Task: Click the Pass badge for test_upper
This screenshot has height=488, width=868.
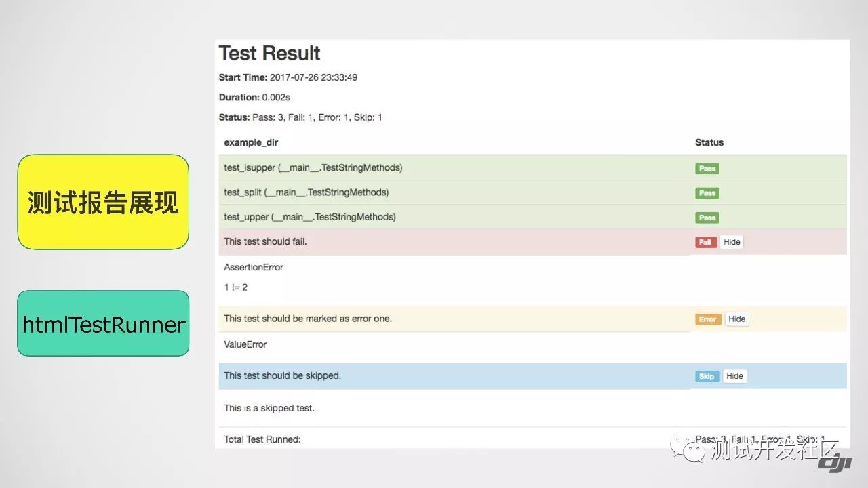Action: (x=707, y=218)
